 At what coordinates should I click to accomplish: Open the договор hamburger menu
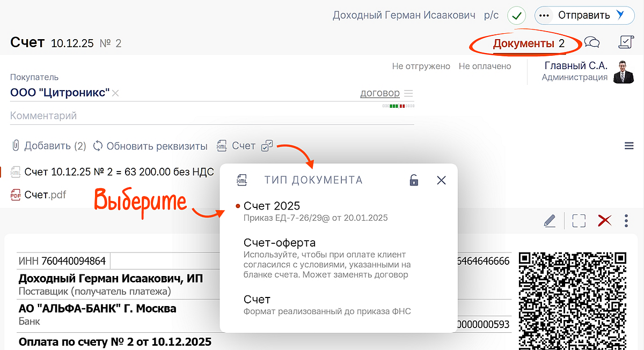click(x=408, y=93)
